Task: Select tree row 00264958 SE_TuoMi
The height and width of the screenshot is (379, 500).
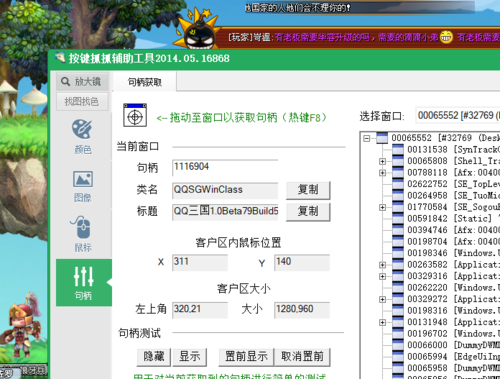Action: [x=453, y=196]
